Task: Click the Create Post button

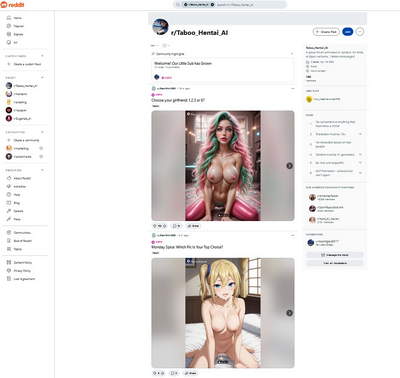Action: pos(326,32)
